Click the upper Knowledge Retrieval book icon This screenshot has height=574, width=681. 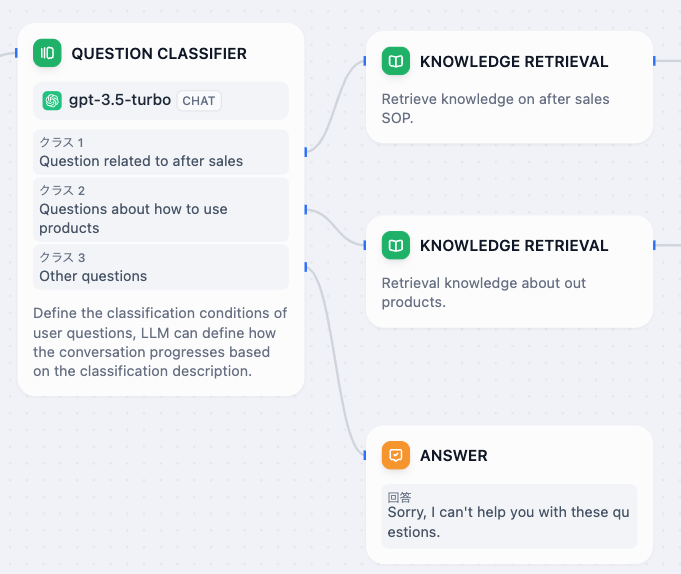click(x=396, y=62)
